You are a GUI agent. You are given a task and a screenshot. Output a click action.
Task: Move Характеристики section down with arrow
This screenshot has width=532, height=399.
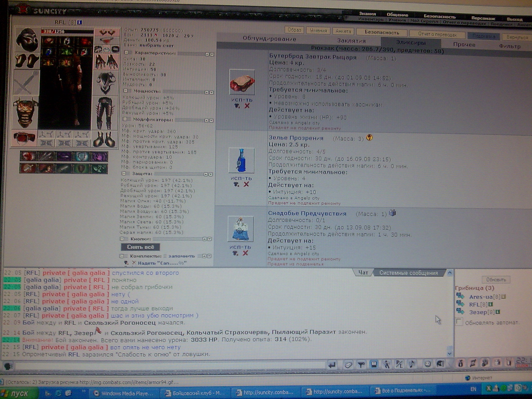pos(212,54)
